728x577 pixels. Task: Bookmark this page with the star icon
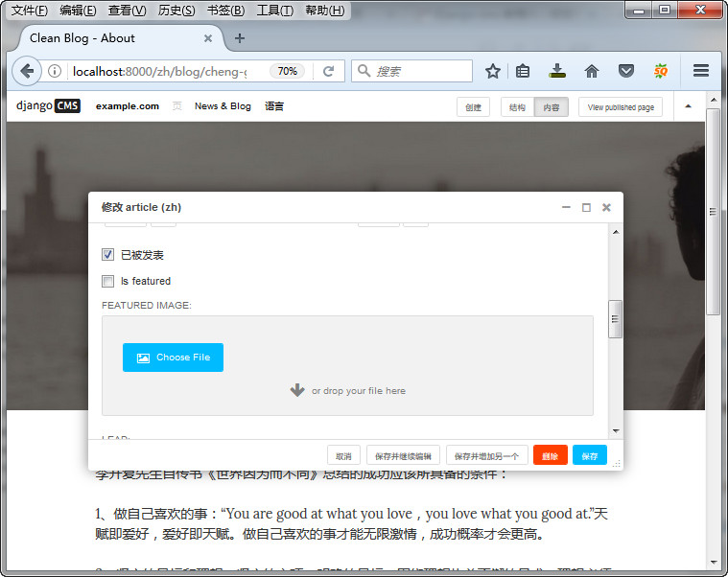coord(493,72)
